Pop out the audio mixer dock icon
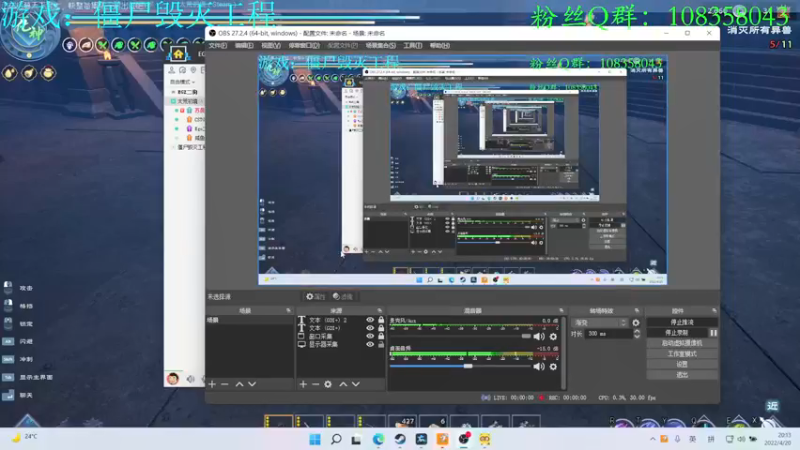The image size is (800, 450). (x=561, y=310)
